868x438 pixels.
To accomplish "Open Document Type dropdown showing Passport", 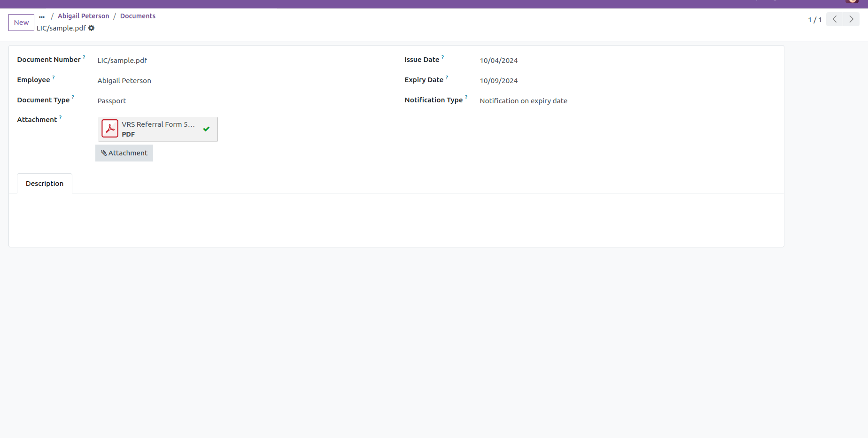I will (x=112, y=101).
